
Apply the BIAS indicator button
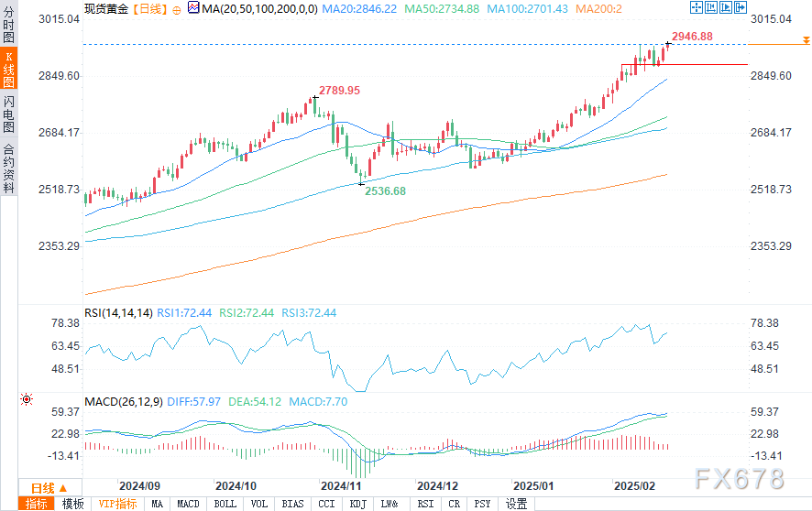pyautogui.click(x=292, y=504)
